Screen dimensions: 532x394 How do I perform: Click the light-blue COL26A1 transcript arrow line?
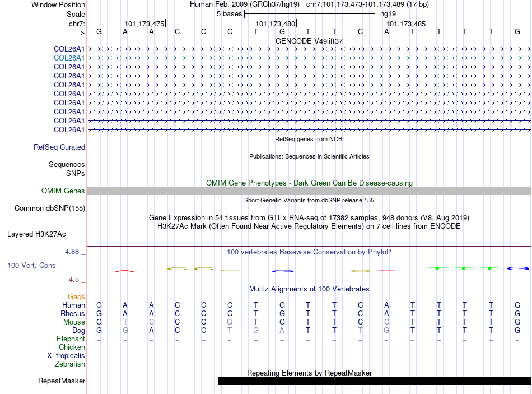(310, 58)
